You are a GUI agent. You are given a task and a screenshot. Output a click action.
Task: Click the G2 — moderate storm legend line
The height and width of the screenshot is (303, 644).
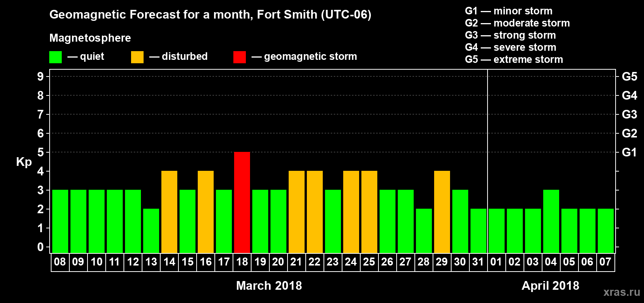(x=517, y=23)
